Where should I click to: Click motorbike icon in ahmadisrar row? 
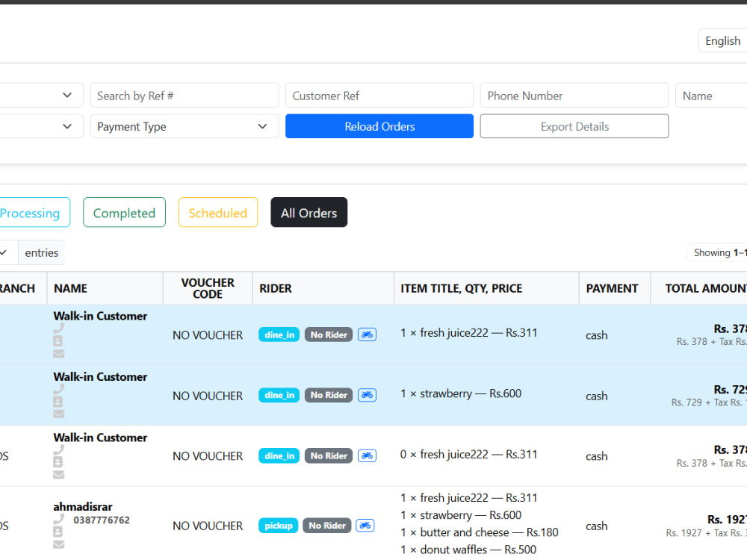pyautogui.click(x=365, y=525)
